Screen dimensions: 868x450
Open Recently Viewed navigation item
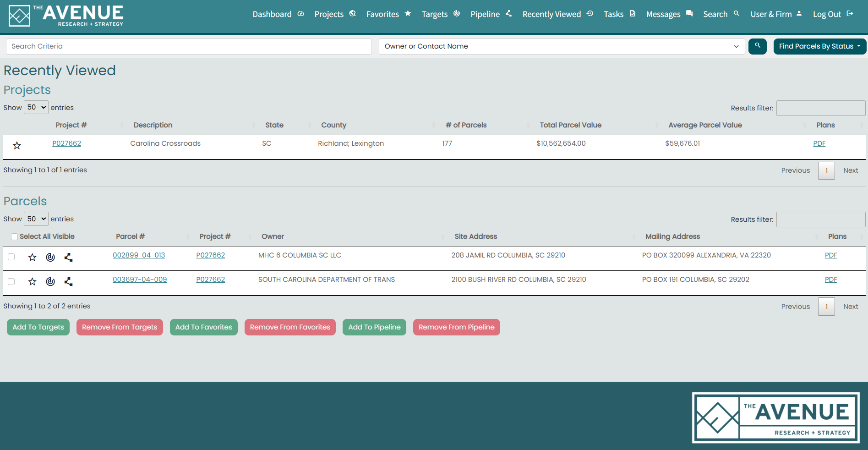pos(557,14)
